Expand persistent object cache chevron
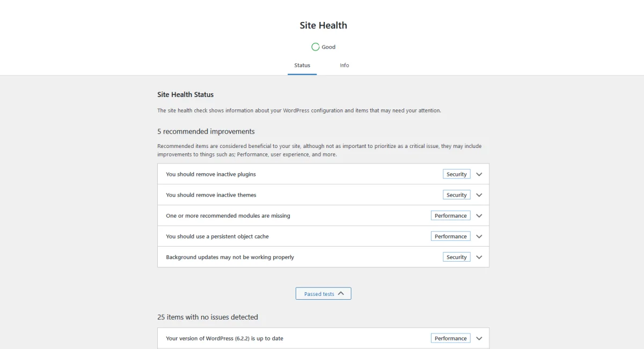Image resolution: width=644 pixels, height=349 pixels. (x=479, y=236)
